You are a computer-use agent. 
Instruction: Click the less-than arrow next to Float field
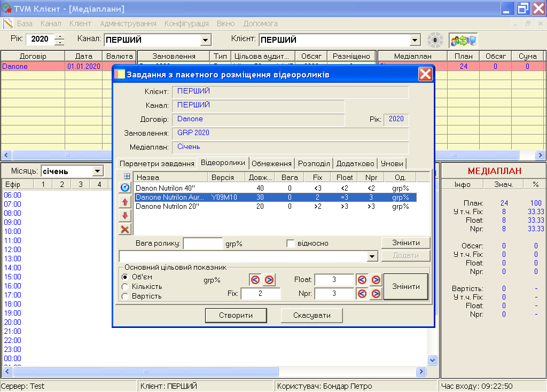[362, 280]
